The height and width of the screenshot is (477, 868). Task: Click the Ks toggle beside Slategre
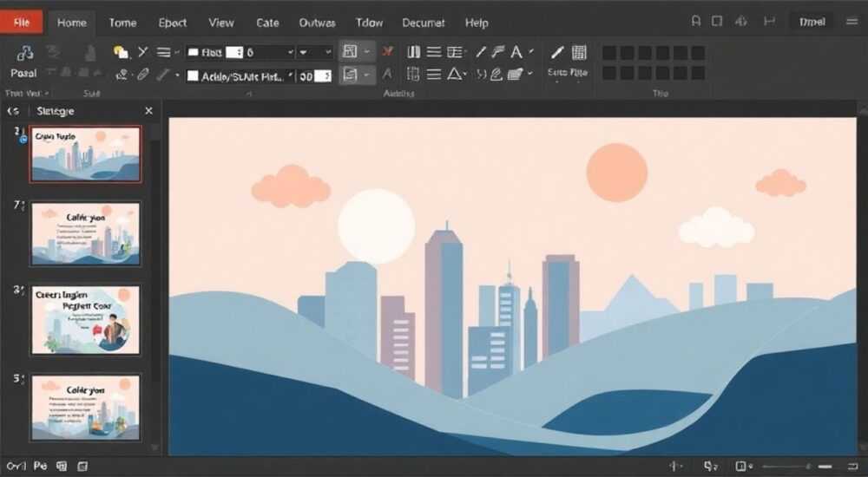pos(13,111)
